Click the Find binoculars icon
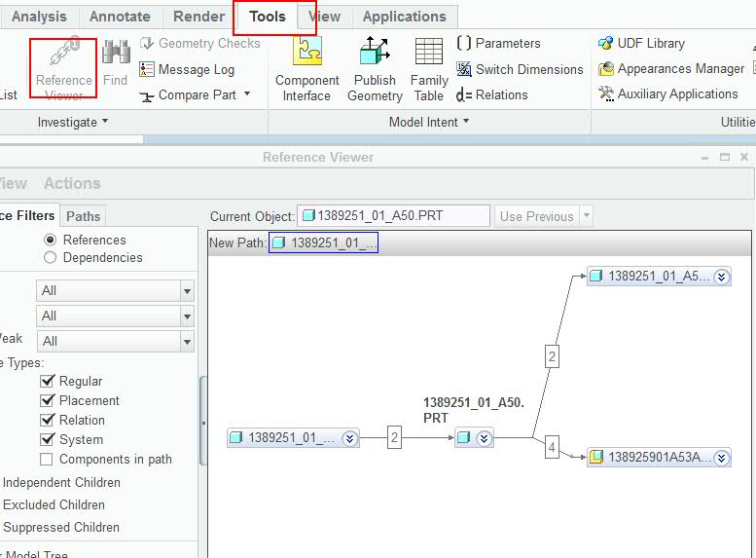This screenshot has width=756, height=558. pyautogui.click(x=115, y=51)
